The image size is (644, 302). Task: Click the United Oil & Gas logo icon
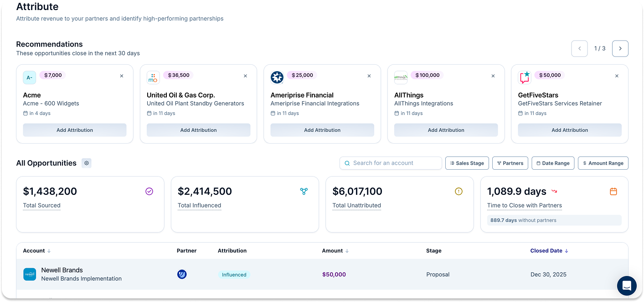[x=153, y=78]
